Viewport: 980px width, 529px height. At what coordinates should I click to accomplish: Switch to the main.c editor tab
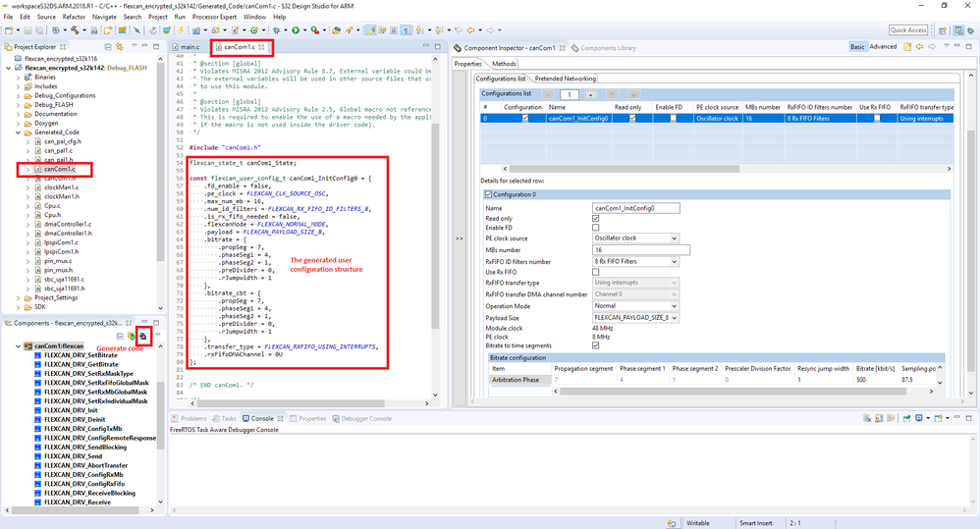click(187, 47)
